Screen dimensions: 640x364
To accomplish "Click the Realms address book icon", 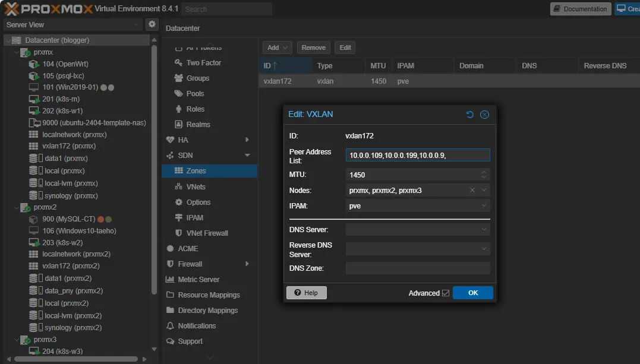I will click(x=178, y=125).
